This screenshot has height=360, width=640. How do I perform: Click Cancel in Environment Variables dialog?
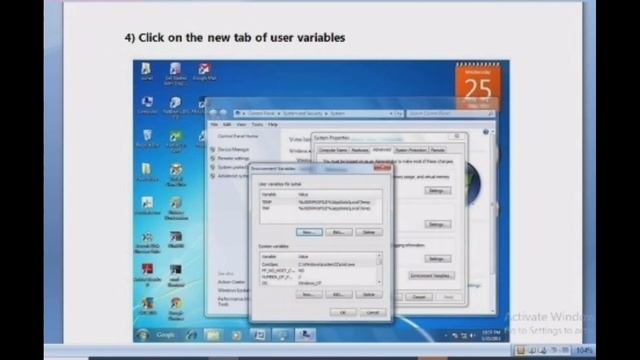click(373, 312)
